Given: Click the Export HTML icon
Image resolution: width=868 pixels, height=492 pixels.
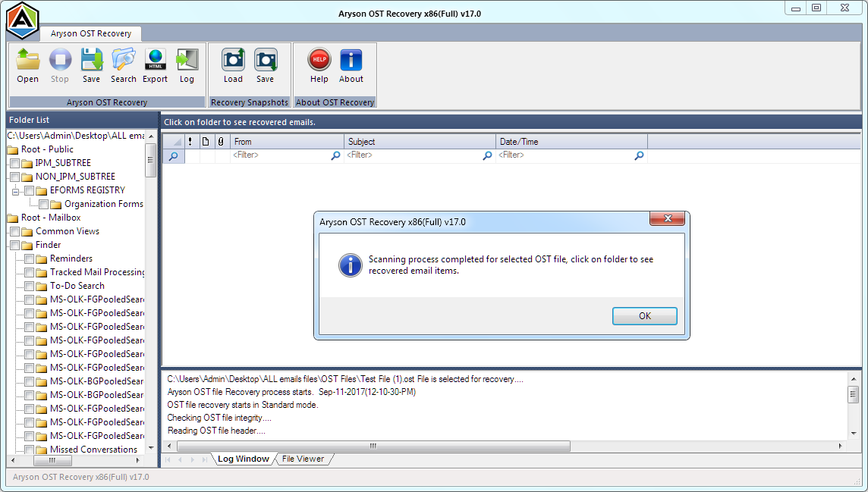Looking at the screenshot, I should tap(155, 60).
